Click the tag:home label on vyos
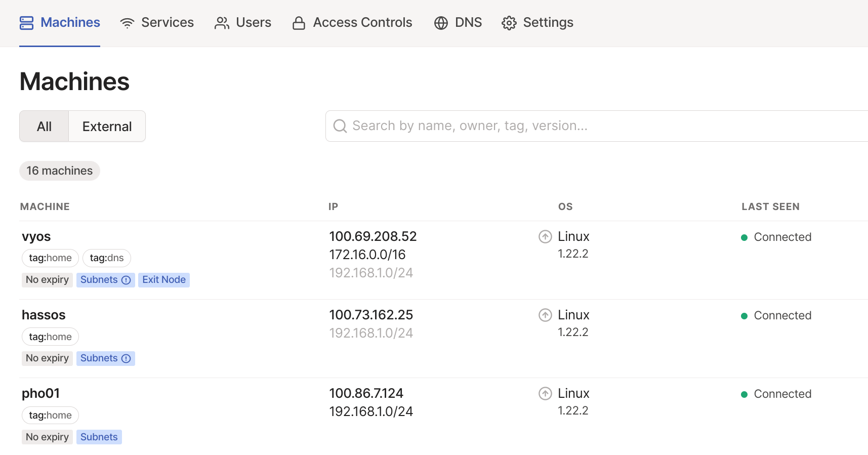Screen dimensions: 868x455 tap(50, 258)
